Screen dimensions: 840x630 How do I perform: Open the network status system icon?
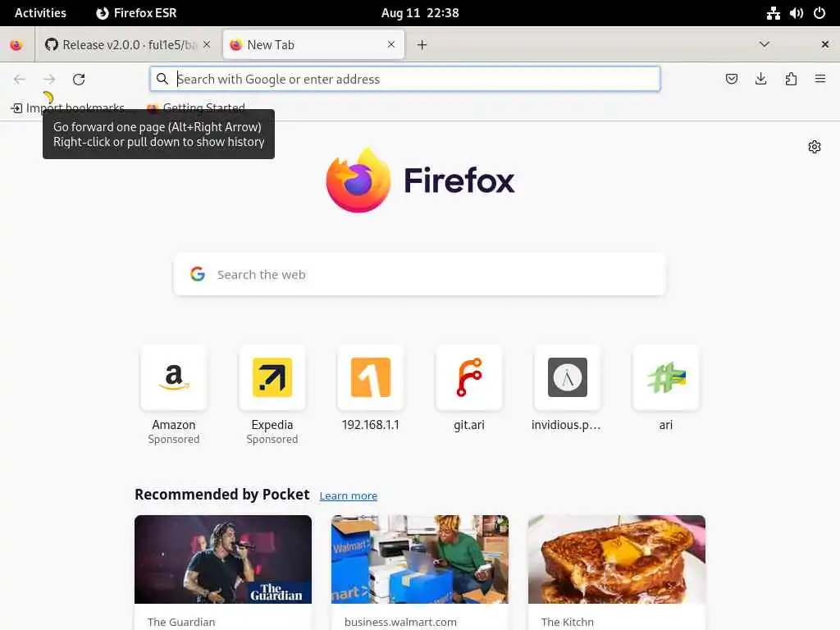pos(773,13)
